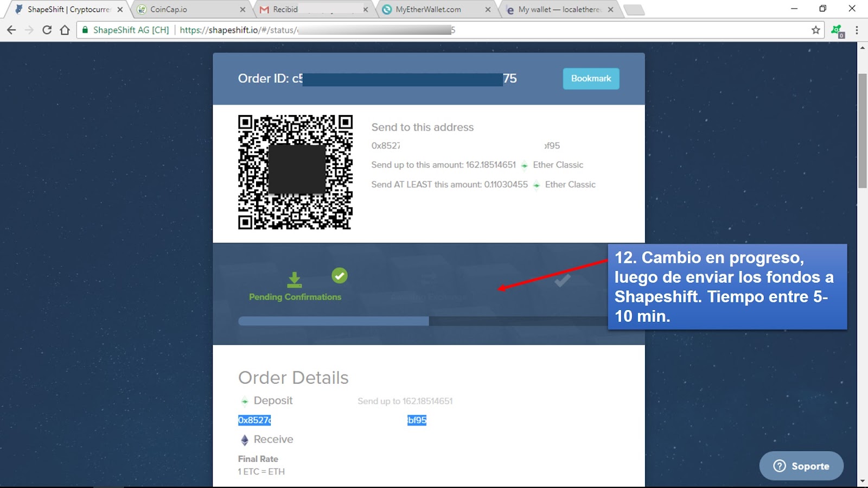Click the Order ID heading
The image size is (868, 488).
(x=377, y=79)
